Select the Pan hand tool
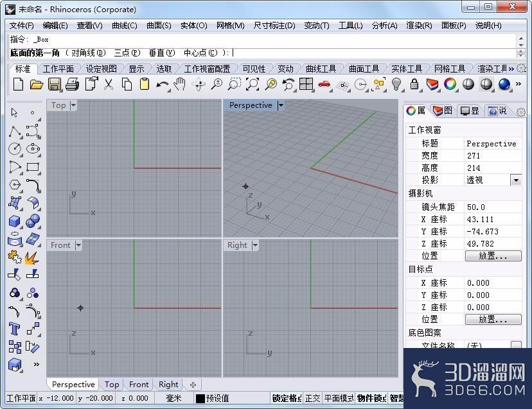Screen dimensions: 532x409 pos(180,84)
